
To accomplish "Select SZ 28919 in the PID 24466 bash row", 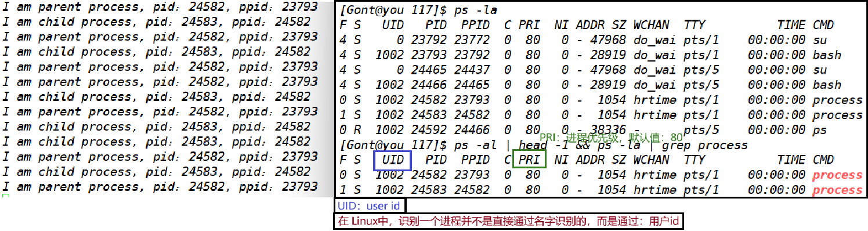I will (608, 85).
